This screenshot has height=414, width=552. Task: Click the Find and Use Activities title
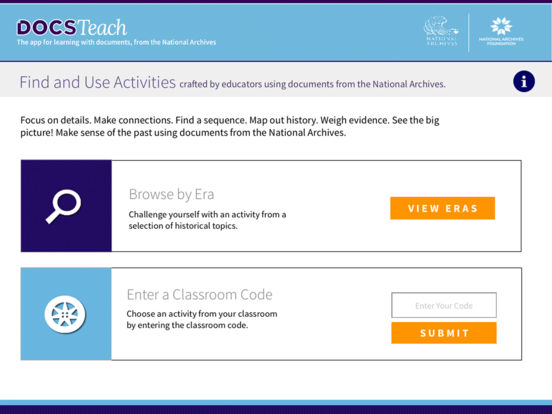[98, 82]
